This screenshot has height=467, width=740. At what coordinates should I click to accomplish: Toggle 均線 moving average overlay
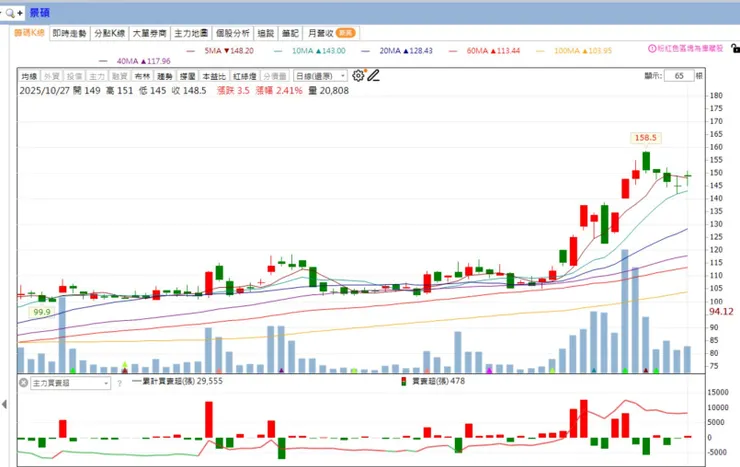pos(29,76)
